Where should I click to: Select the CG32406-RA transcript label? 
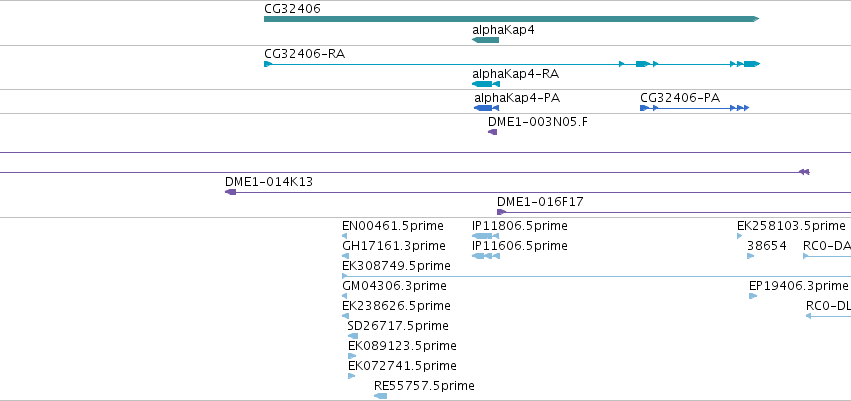click(304, 54)
